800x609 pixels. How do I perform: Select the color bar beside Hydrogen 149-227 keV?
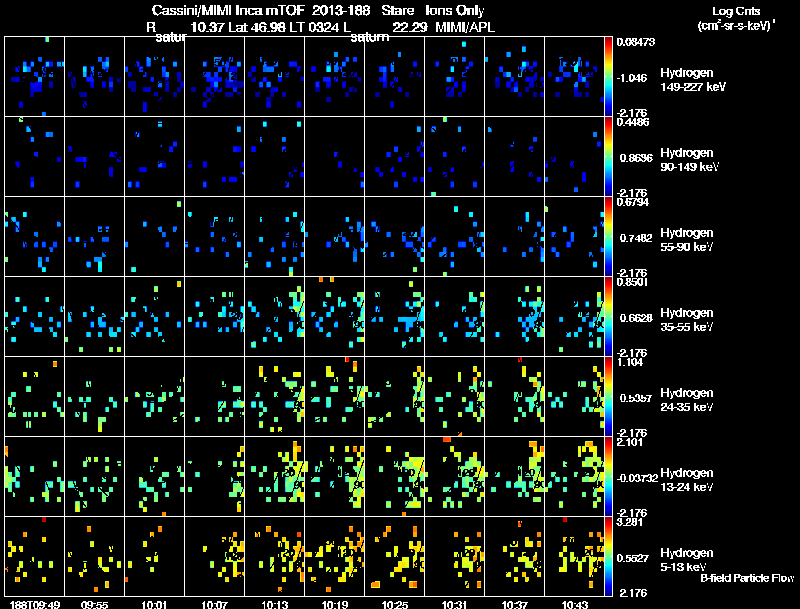tap(608, 77)
